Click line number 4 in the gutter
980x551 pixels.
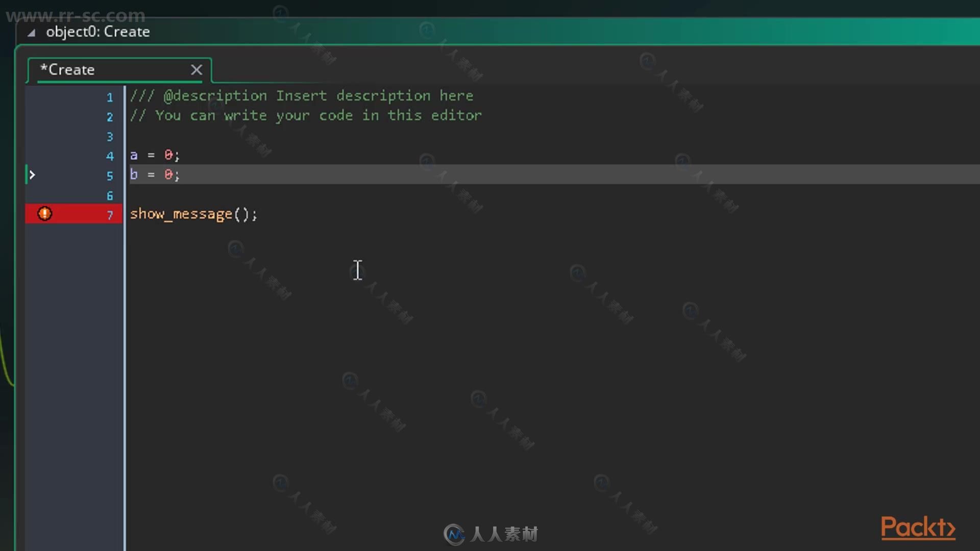pos(110,156)
